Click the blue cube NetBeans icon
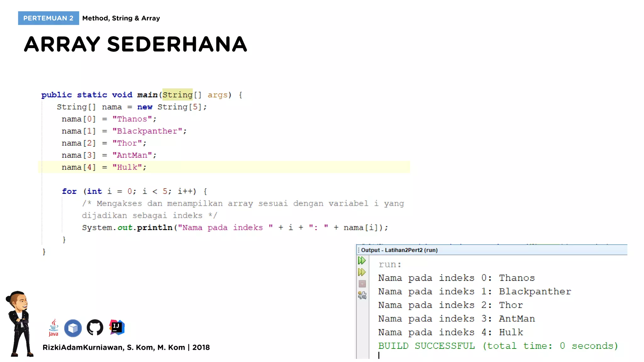Image resolution: width=644 pixels, height=362 pixels. [x=73, y=328]
